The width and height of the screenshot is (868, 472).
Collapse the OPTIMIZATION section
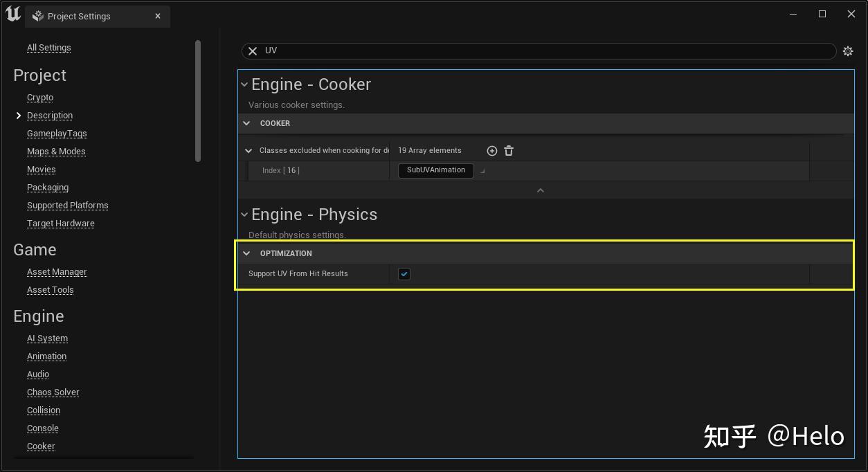(x=246, y=253)
